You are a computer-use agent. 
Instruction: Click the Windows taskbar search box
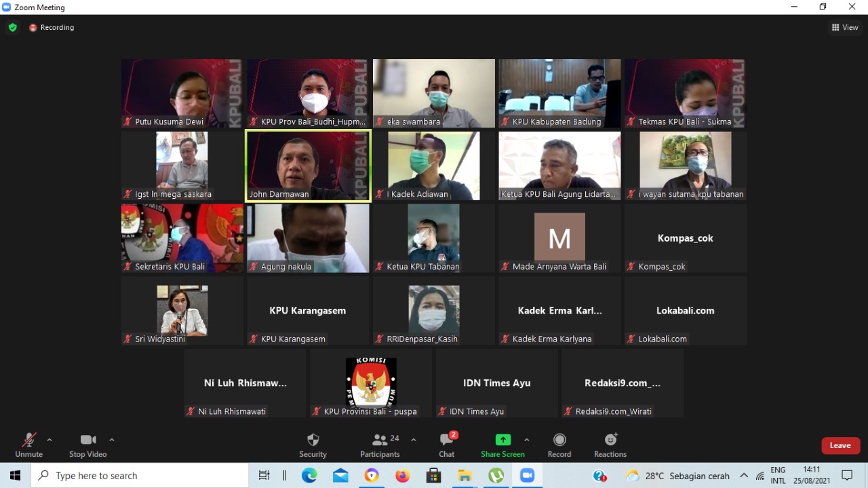coord(140,476)
